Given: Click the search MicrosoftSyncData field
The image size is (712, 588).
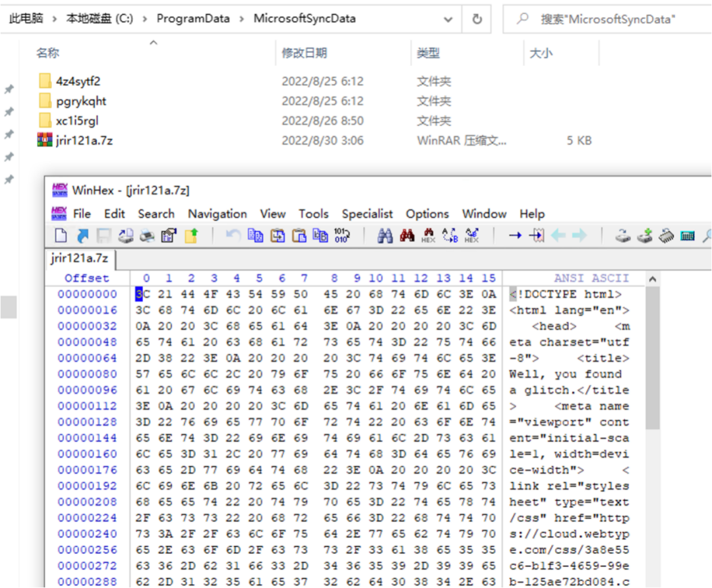Looking at the screenshot, I should pos(608,19).
